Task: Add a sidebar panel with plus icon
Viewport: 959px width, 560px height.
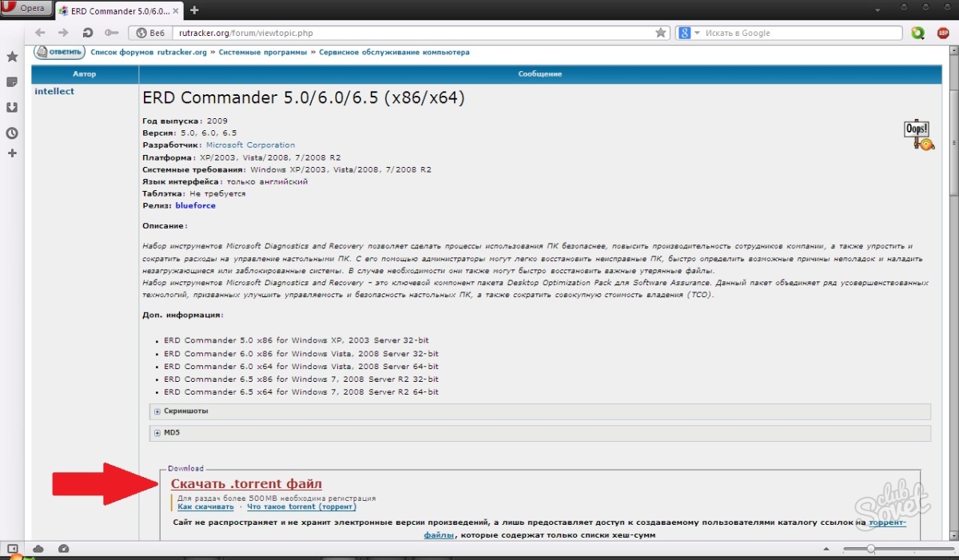Action: [x=12, y=153]
